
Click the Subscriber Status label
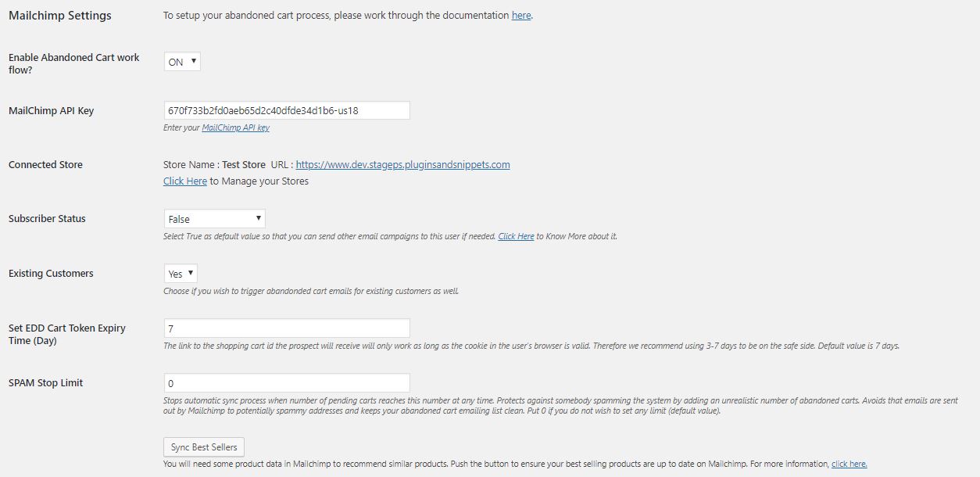(47, 218)
